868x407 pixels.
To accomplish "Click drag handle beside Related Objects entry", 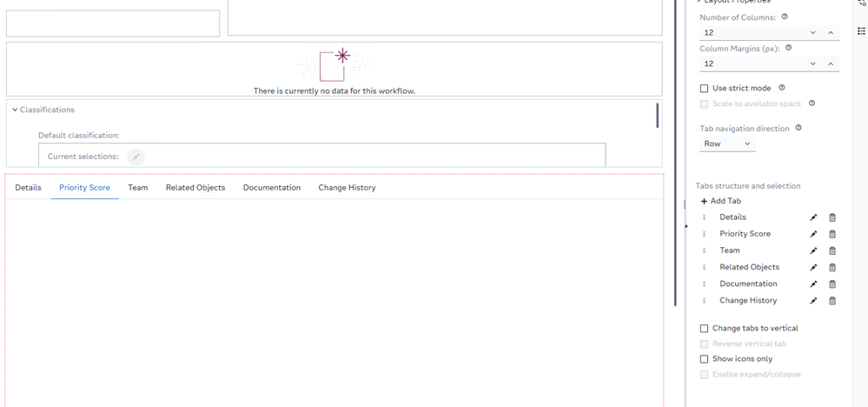I will click(704, 268).
